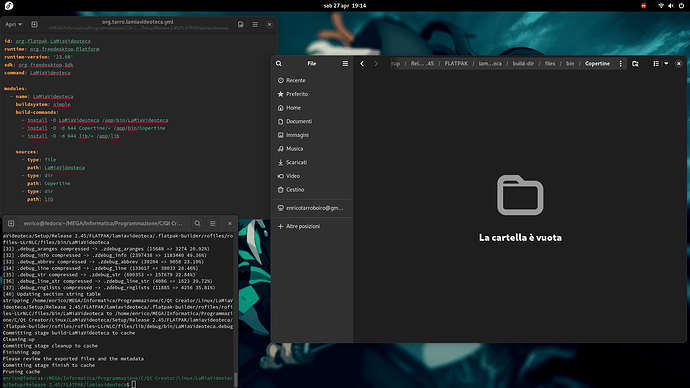Viewport: 690px width, 388px height.
Task: Close the terminal window
Action: (x=230, y=223)
